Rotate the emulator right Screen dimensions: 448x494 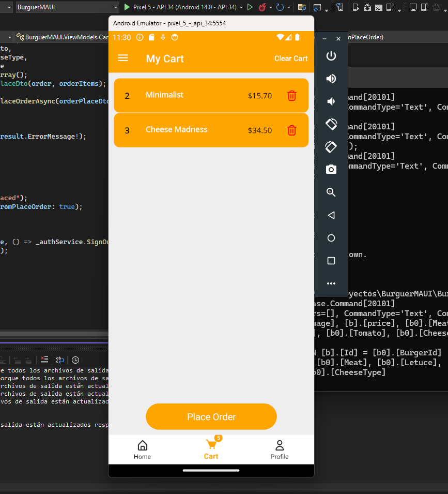tap(331, 147)
